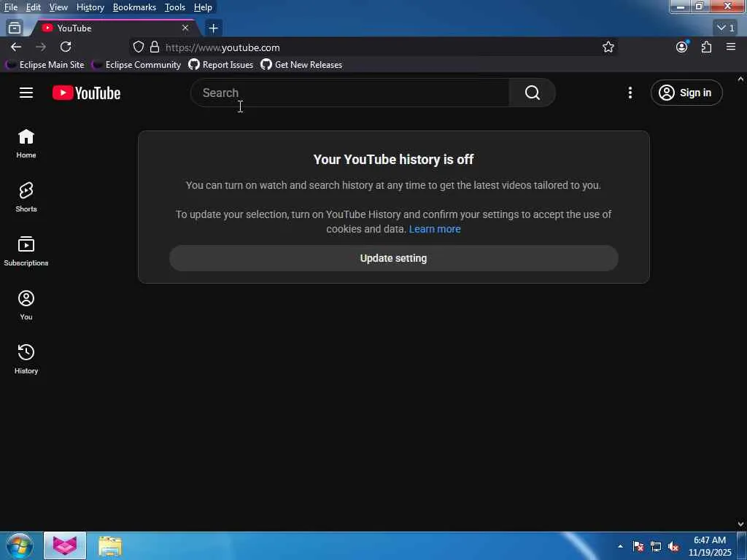The image size is (747, 560).
Task: Open the History menu in menu bar
Action: tap(90, 7)
